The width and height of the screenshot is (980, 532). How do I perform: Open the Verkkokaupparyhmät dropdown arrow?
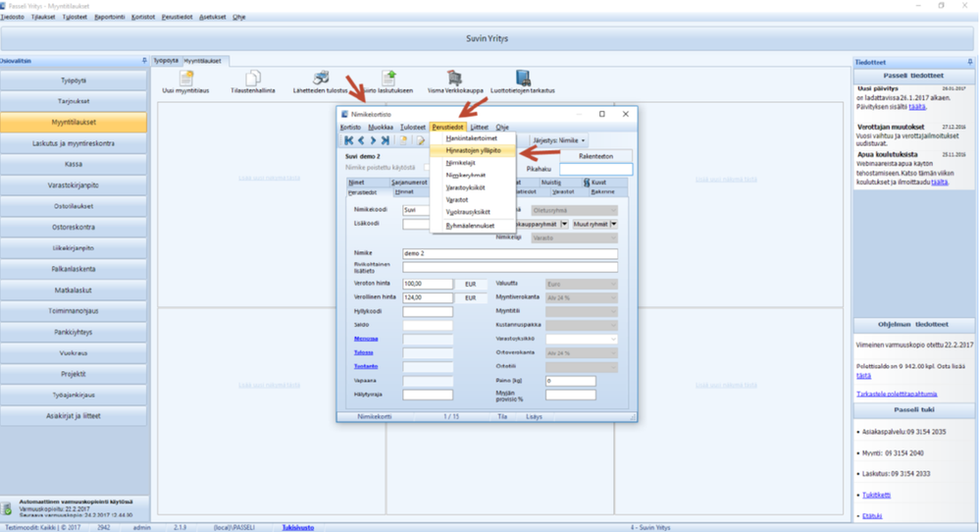(564, 224)
